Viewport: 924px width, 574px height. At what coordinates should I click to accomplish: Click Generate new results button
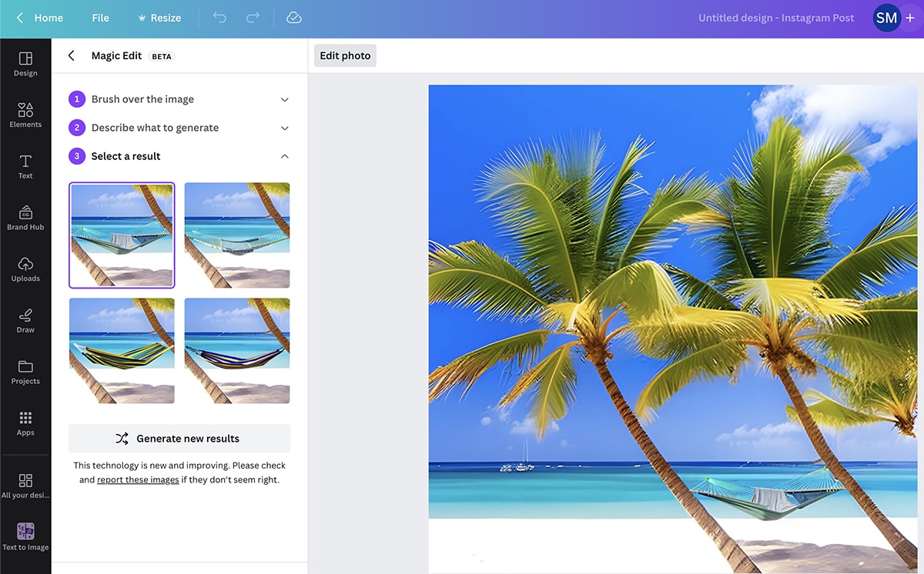179,439
